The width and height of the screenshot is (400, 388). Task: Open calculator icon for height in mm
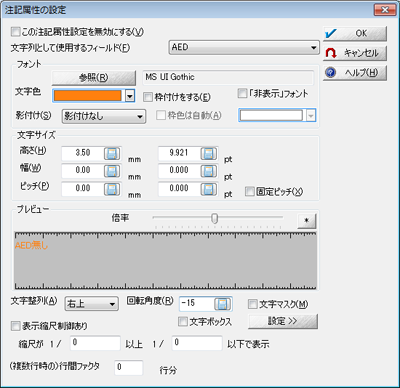tap(112, 154)
